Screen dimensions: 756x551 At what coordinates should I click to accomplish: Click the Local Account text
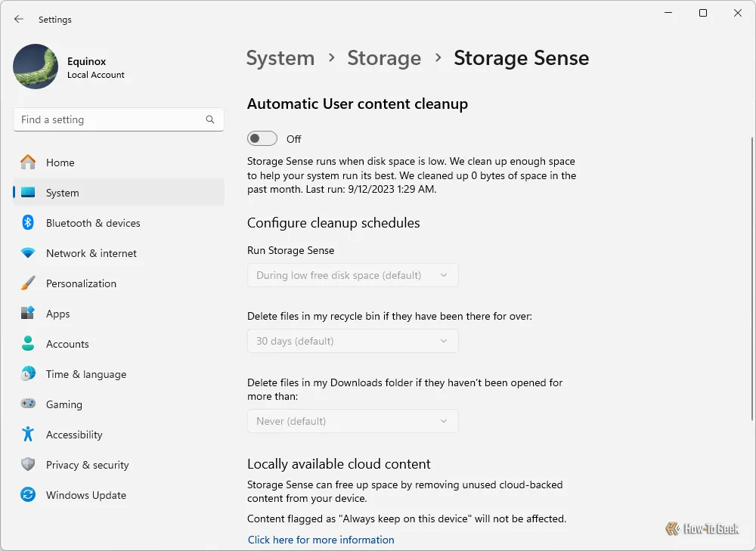click(96, 75)
